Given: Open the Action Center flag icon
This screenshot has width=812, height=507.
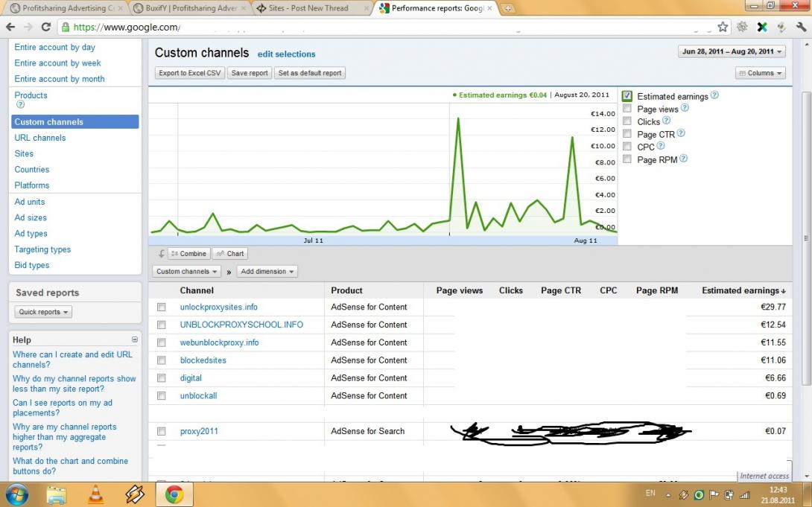Looking at the screenshot, I should coord(714,495).
